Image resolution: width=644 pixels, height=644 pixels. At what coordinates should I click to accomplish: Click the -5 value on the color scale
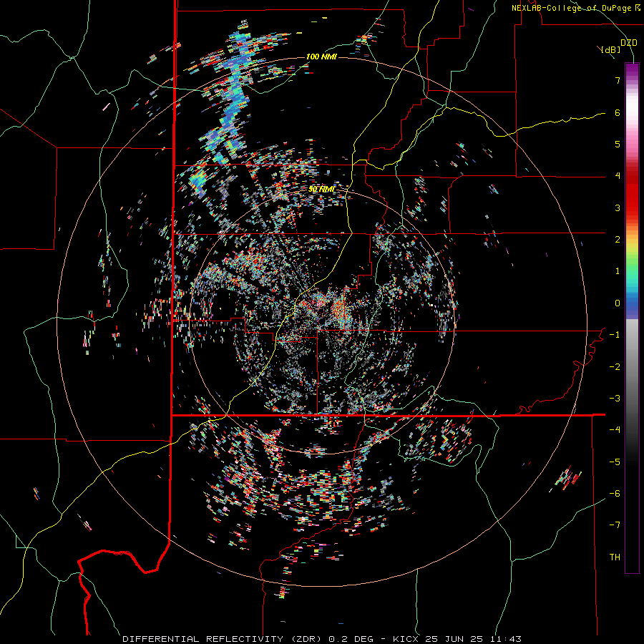pos(615,462)
